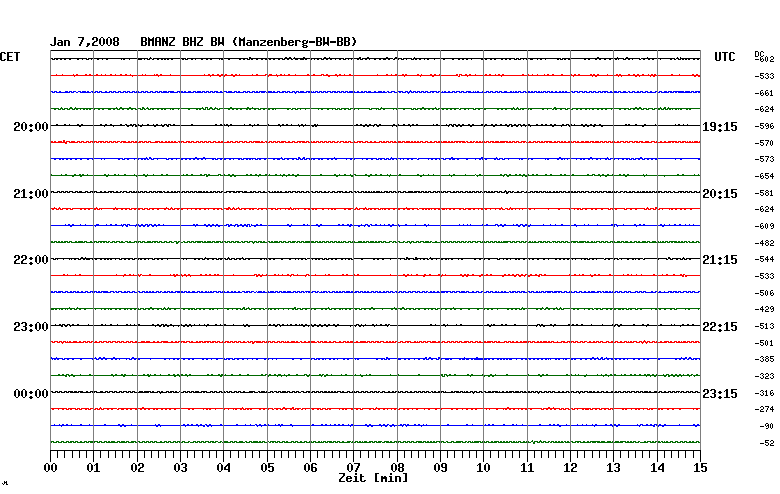Click the DC offset value '-544'
780x494 pixels.
point(764,259)
